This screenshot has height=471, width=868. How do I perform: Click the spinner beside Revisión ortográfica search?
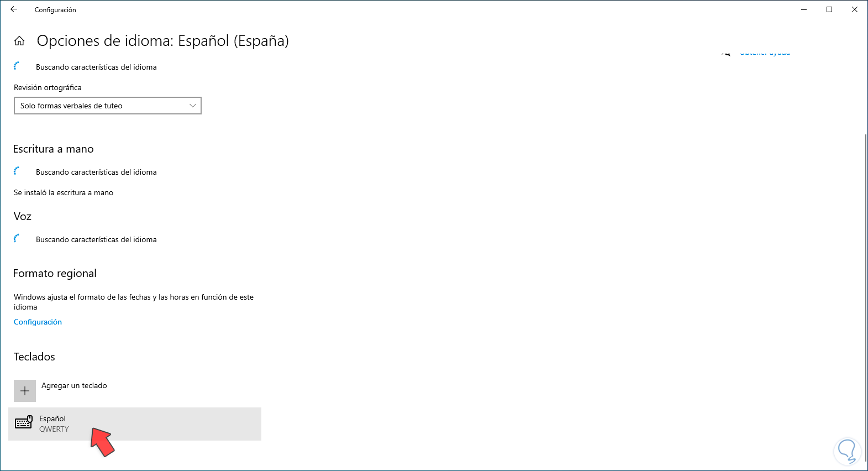(x=17, y=66)
